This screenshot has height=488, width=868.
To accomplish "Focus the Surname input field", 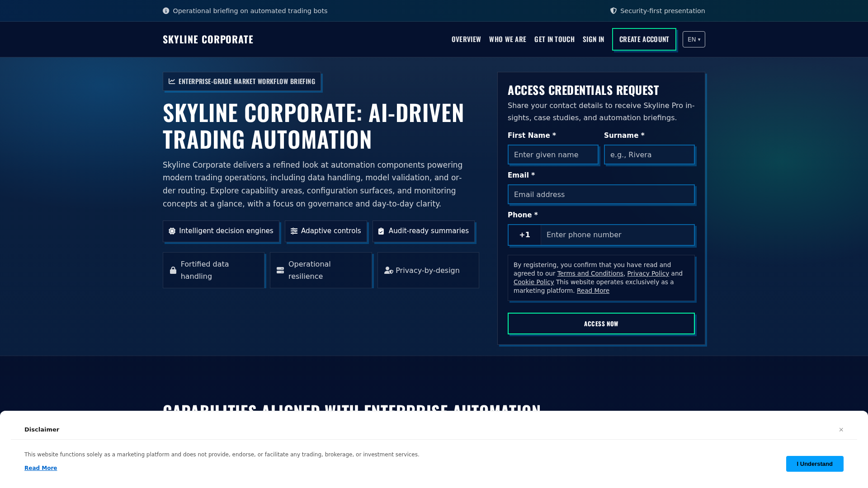I will [649, 155].
